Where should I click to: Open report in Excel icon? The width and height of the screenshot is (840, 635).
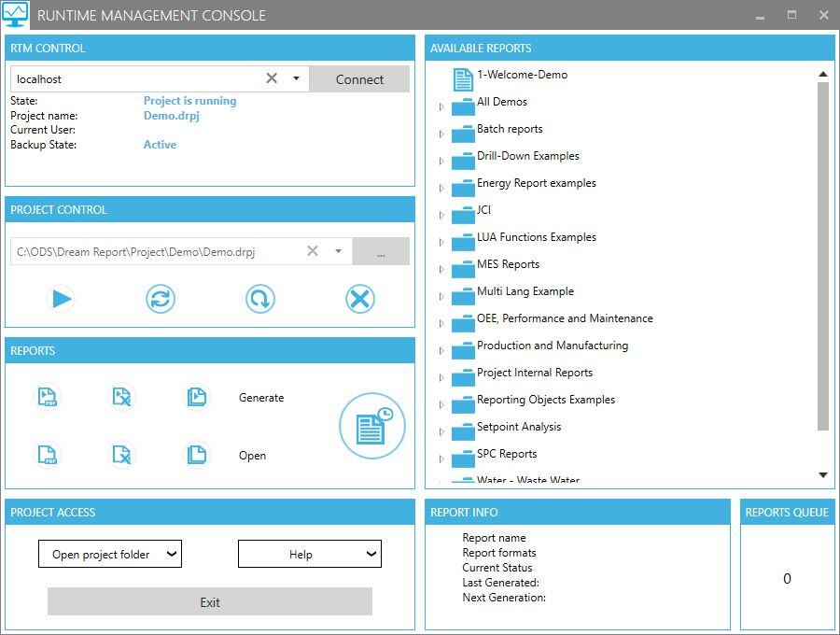coord(121,455)
